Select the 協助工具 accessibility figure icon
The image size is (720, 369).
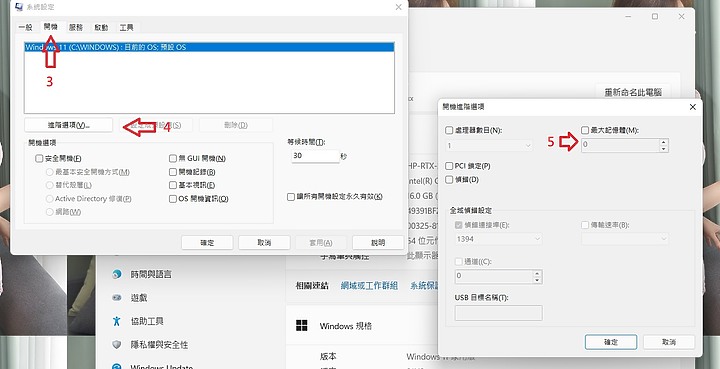pyautogui.click(x=117, y=321)
